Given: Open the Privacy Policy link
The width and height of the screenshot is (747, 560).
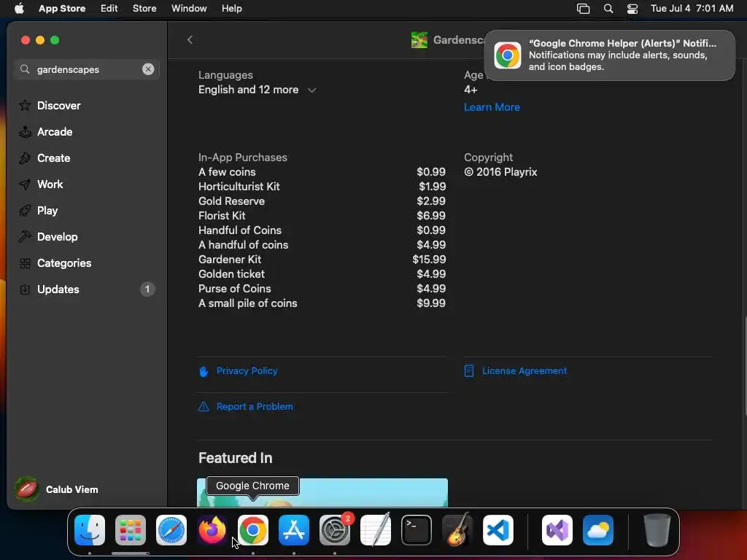Looking at the screenshot, I should (247, 370).
